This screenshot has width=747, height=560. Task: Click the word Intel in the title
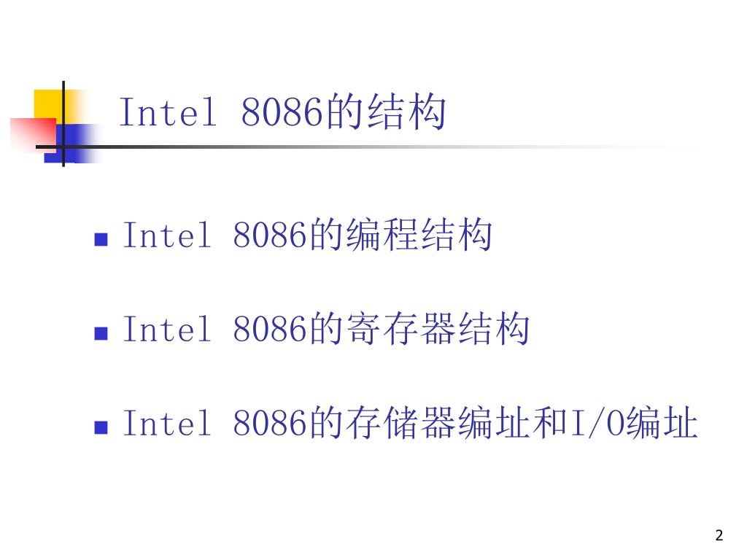click(x=168, y=112)
